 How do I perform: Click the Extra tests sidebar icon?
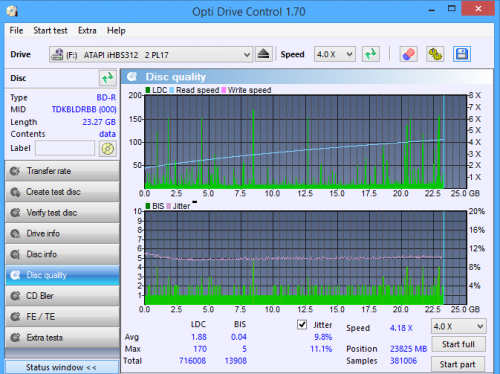(15, 338)
